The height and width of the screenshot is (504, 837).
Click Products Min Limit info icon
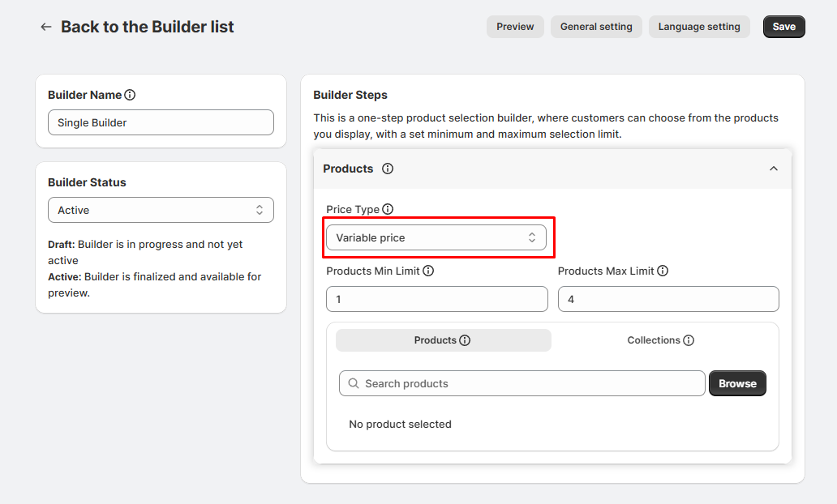pyautogui.click(x=428, y=271)
